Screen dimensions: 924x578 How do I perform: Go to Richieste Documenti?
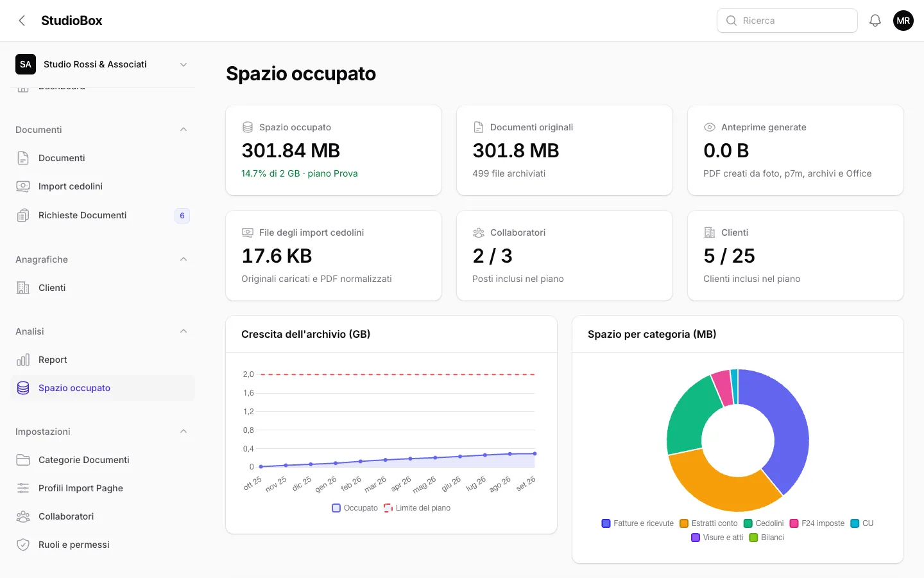point(103,215)
